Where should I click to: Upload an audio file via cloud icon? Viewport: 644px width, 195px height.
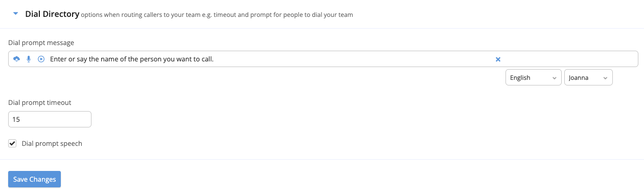point(16,59)
